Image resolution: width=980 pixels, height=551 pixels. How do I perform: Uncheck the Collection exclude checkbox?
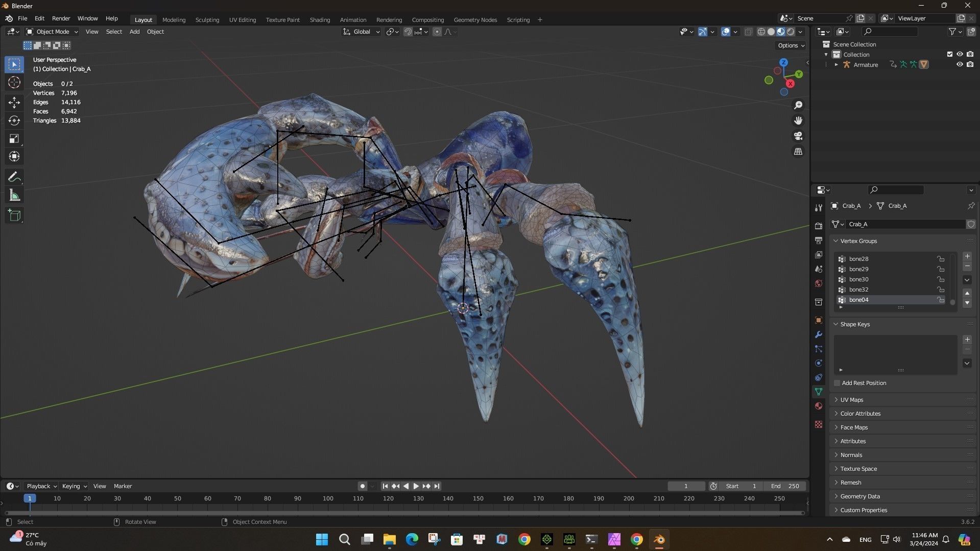tap(950, 54)
